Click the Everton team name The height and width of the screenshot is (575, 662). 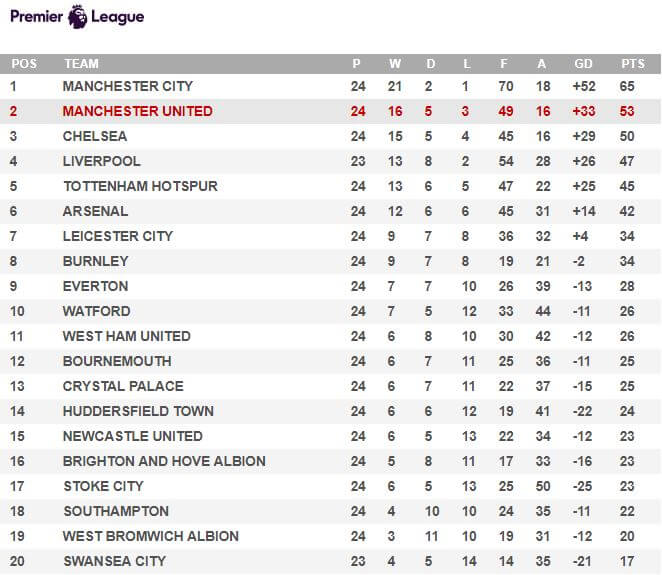tap(95, 286)
